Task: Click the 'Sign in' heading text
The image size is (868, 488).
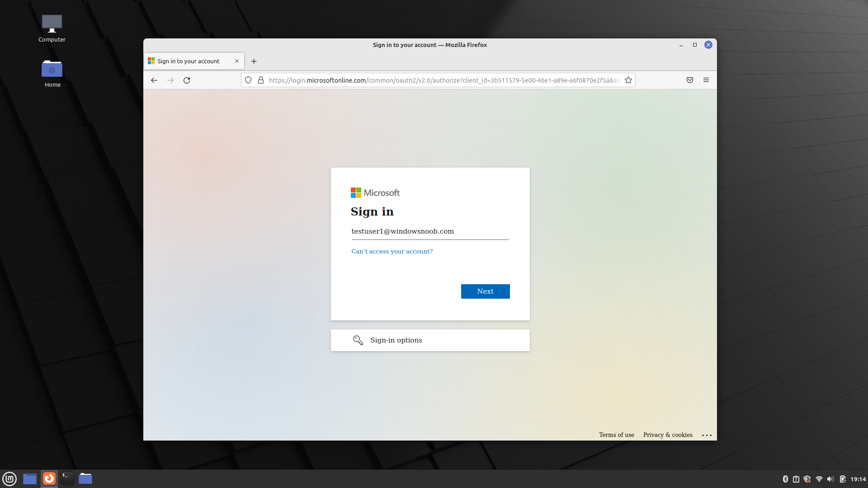Action: click(372, 212)
